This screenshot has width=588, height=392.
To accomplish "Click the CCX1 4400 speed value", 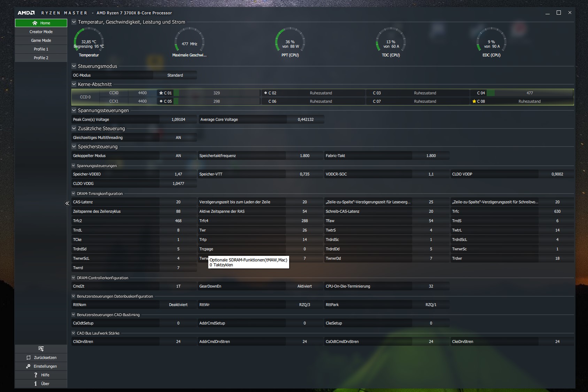I will click(x=142, y=101).
